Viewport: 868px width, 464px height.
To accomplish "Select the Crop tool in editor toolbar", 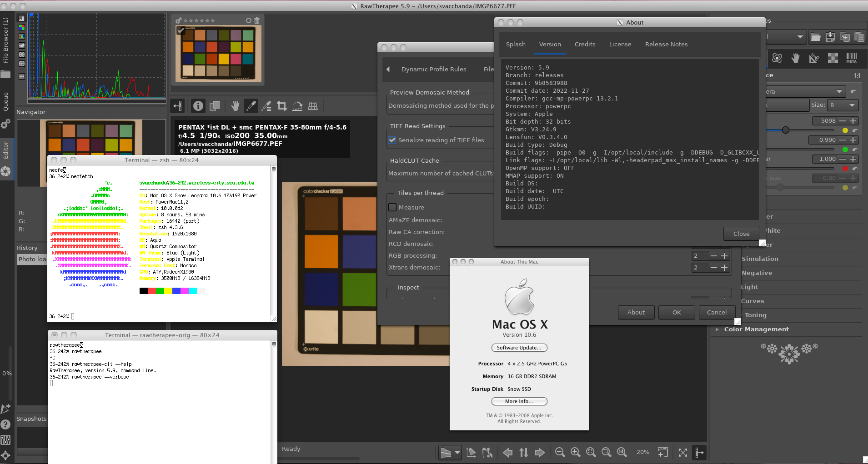I will pyautogui.click(x=282, y=106).
